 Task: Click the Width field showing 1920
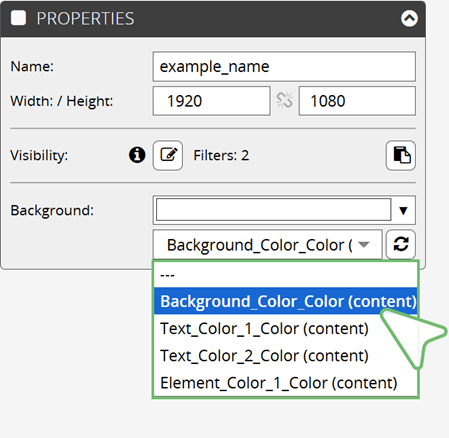click(x=211, y=101)
